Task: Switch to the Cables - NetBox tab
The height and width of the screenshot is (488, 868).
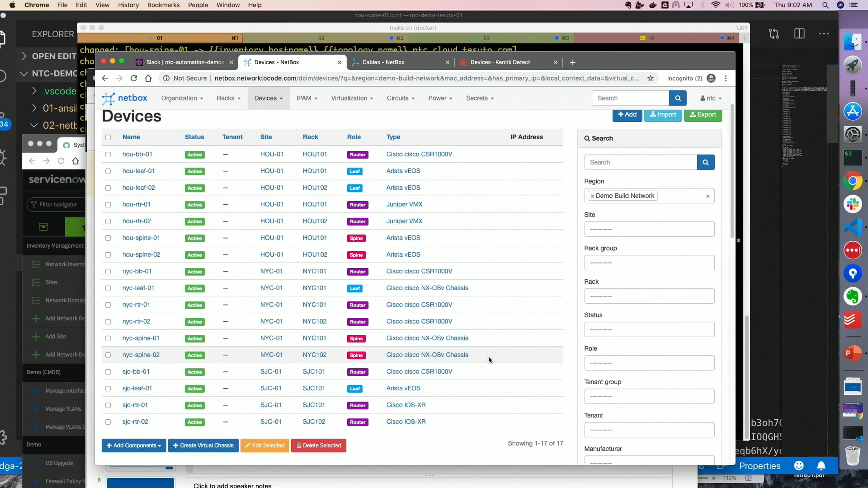Action: coord(401,62)
